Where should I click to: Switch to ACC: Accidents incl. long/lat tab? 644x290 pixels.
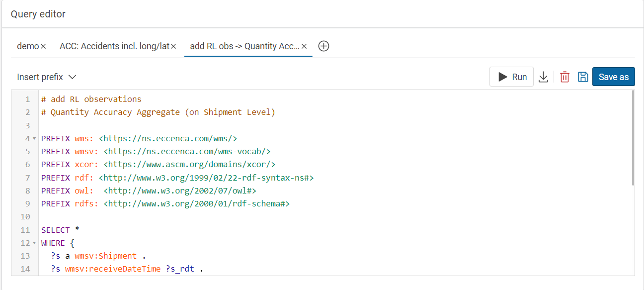click(x=114, y=46)
